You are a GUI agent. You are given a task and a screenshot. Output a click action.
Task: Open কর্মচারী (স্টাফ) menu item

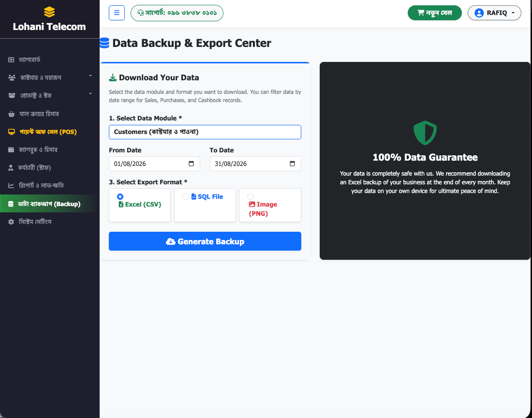click(50, 167)
